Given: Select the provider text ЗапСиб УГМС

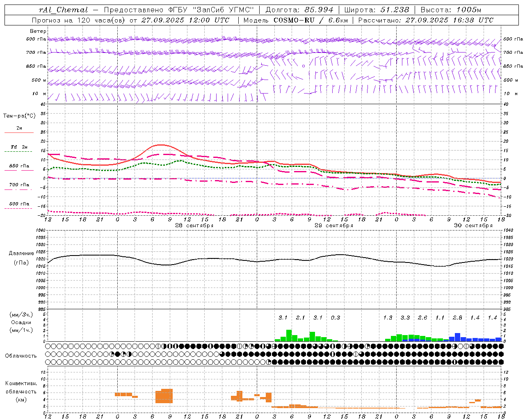Looking at the screenshot, I should pos(223,10).
